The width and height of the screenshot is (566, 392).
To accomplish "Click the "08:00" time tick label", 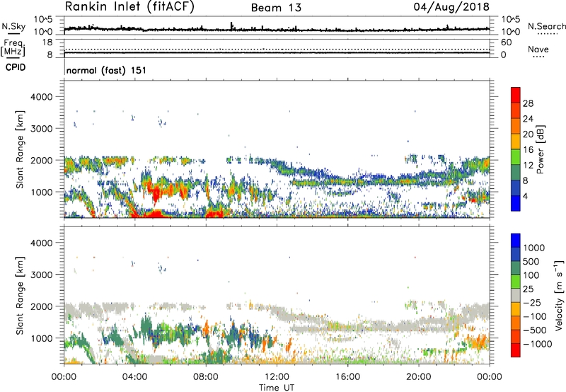I will tap(206, 377).
